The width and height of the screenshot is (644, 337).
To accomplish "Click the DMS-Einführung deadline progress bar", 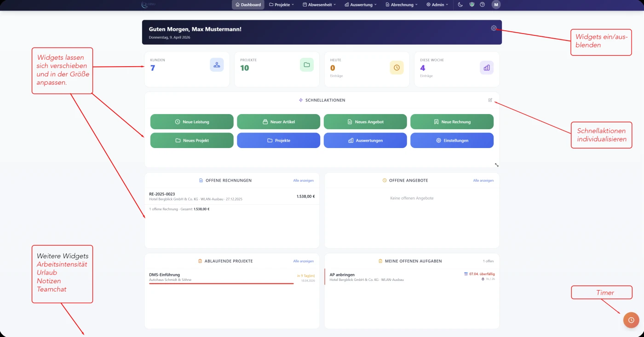I will tap(221, 284).
